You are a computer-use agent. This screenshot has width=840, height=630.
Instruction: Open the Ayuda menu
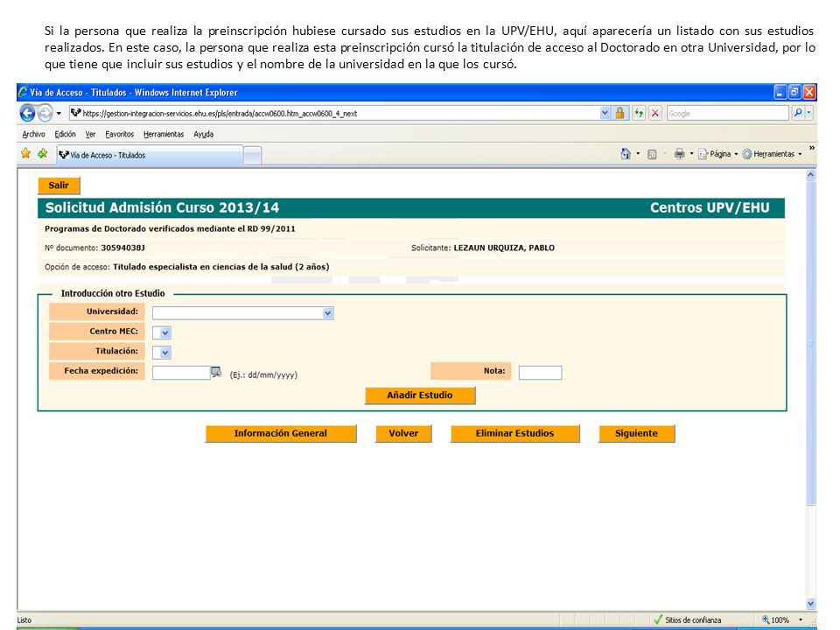[x=203, y=134]
